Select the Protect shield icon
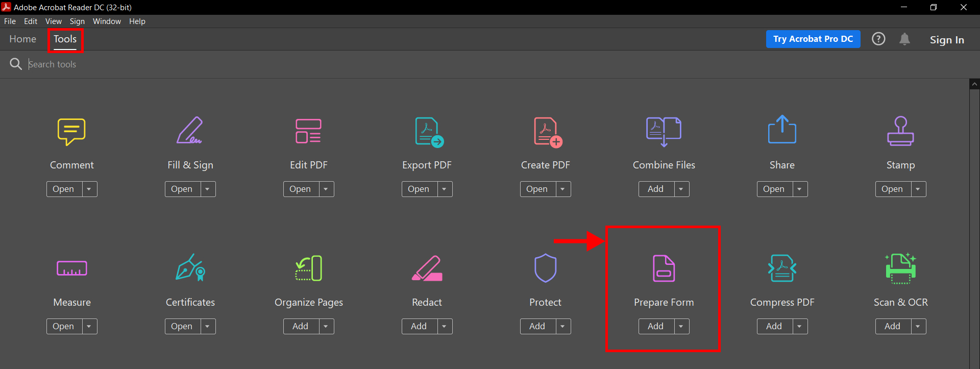This screenshot has width=980, height=369. click(x=545, y=268)
